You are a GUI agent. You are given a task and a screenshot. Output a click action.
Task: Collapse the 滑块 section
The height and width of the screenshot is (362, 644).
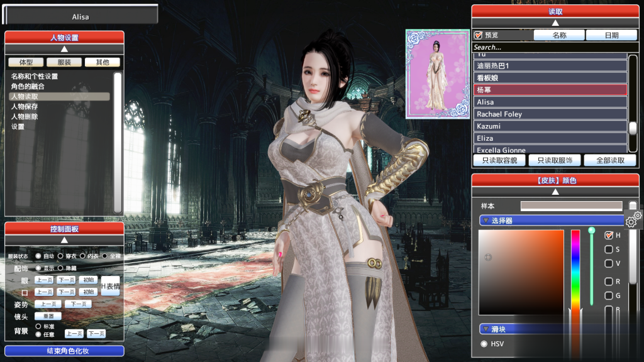486,329
